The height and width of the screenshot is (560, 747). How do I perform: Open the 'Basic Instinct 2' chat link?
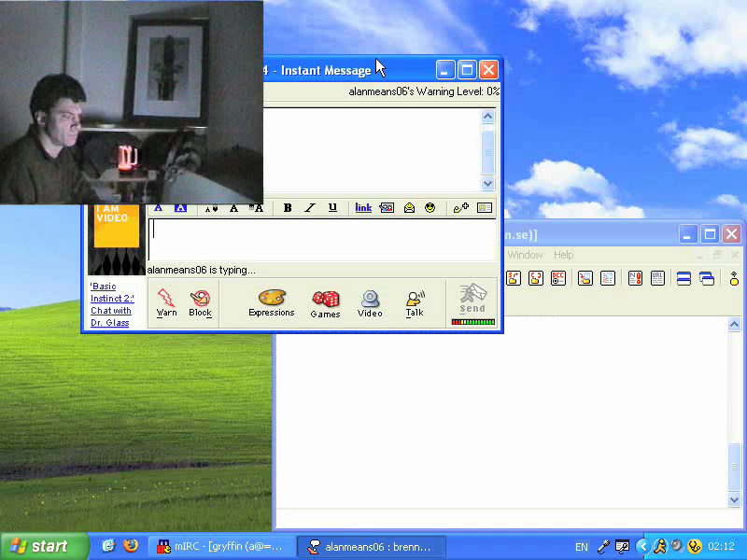pos(112,304)
